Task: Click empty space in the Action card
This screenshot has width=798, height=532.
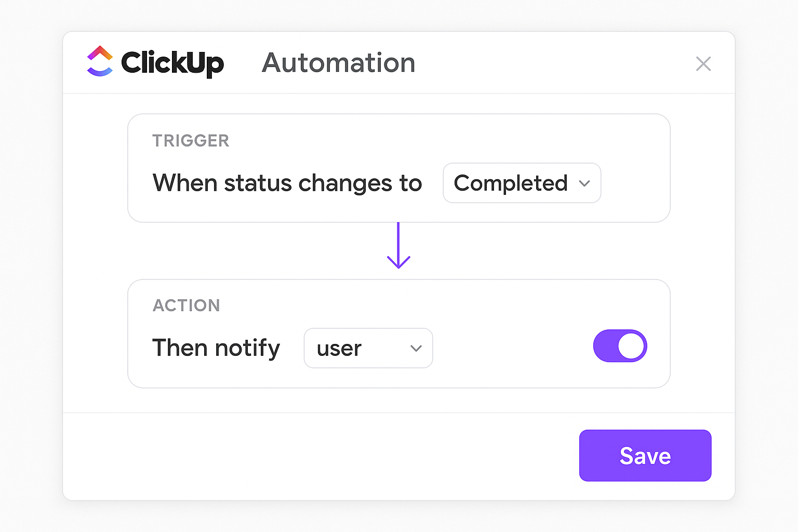Action: 509,312
